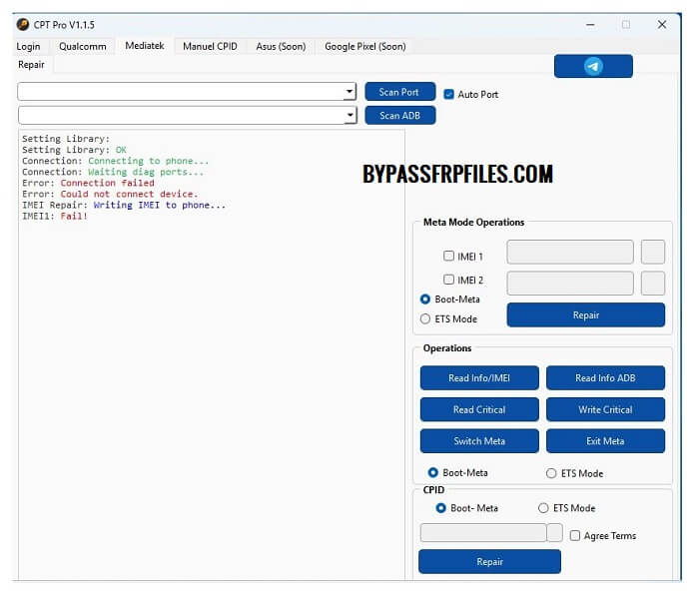Screen dimensions: 700x599
Task: Open the Google Pixel (Soon) tab
Action: point(365,46)
